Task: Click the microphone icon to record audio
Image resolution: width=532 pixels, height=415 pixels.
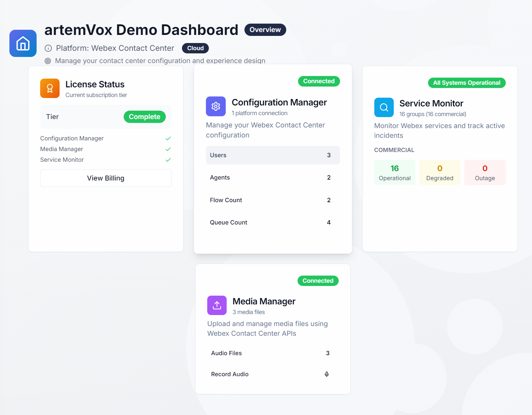Action: coord(326,374)
